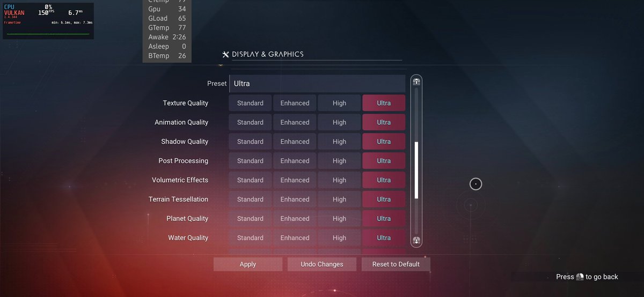The height and width of the screenshot is (297, 644).
Task: Set Volumetric Effects to Standard
Action: click(250, 180)
